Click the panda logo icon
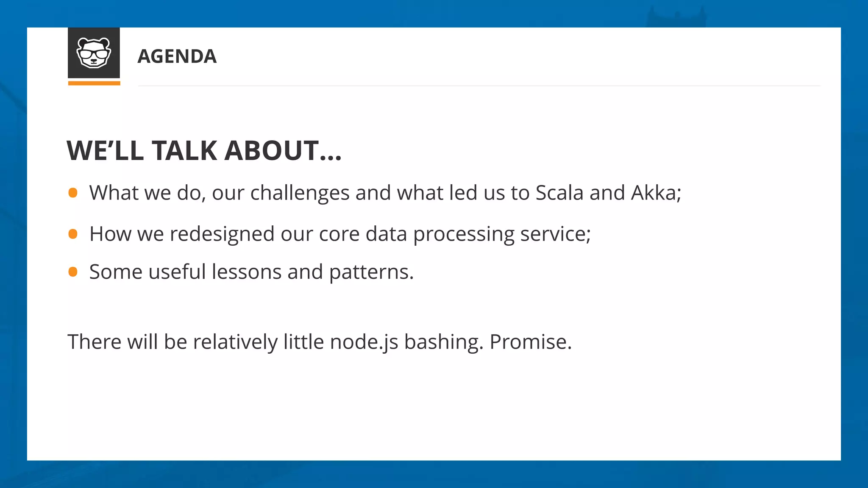This screenshot has width=868, height=488. point(94,53)
